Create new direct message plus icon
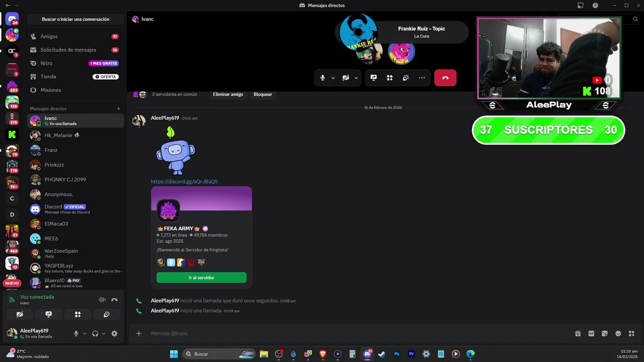 pos(119,109)
